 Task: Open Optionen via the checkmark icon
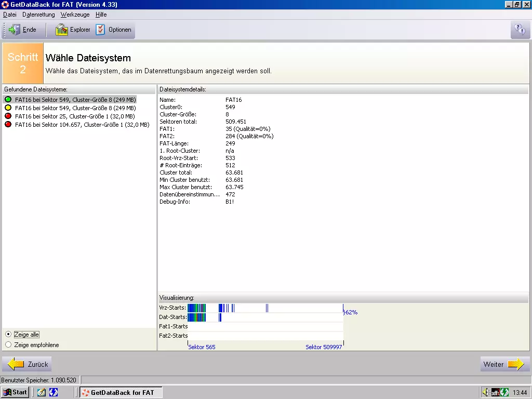point(100,30)
